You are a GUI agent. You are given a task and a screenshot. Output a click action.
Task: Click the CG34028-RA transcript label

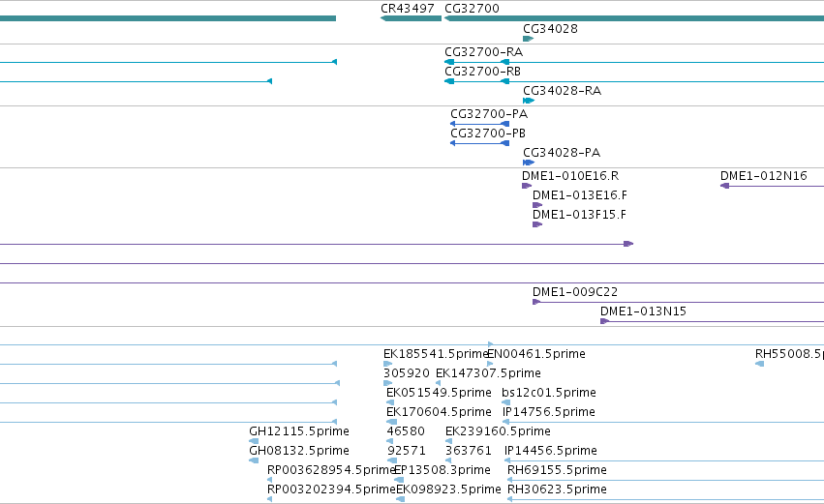coord(562,91)
